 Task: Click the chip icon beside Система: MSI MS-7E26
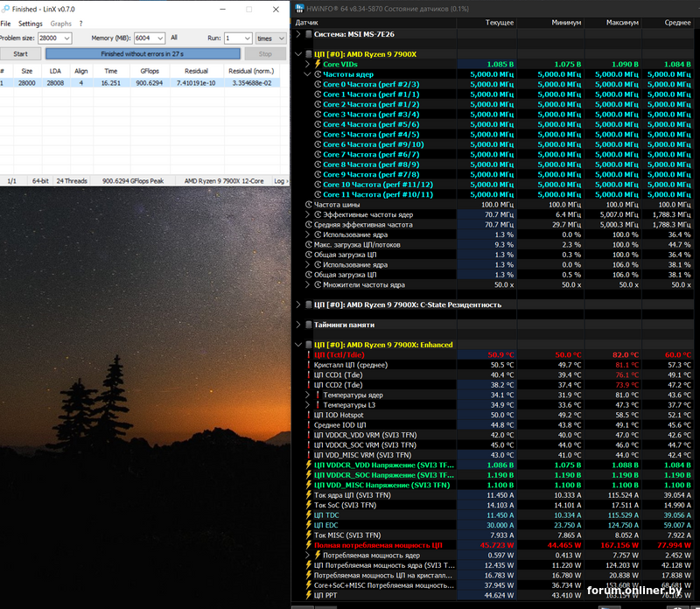[308, 34]
